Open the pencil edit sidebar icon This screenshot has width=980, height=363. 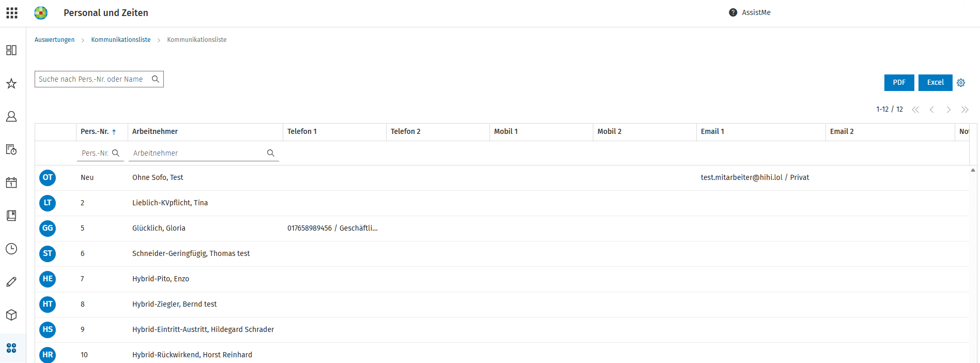click(11, 282)
